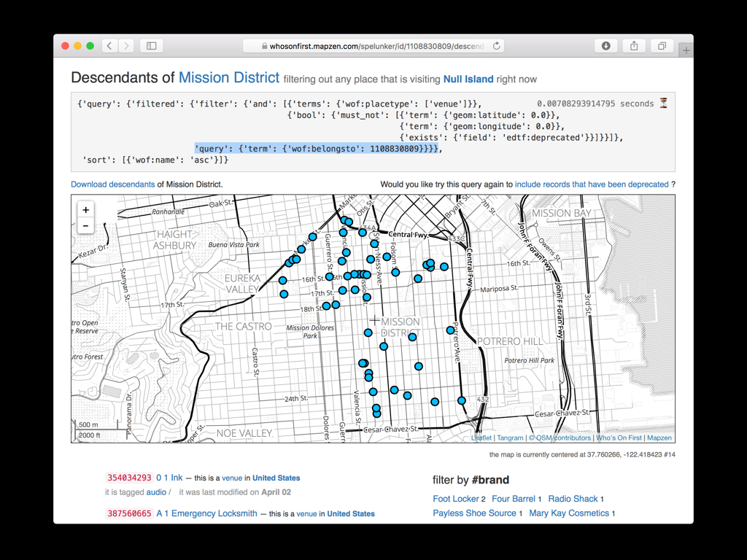Open the 0 1 Ink venue link
The width and height of the screenshot is (747, 560).
169,478
